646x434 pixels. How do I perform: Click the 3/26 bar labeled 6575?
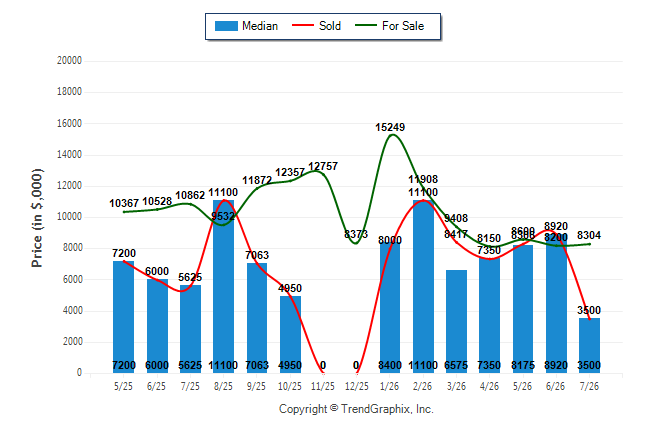coord(456,321)
